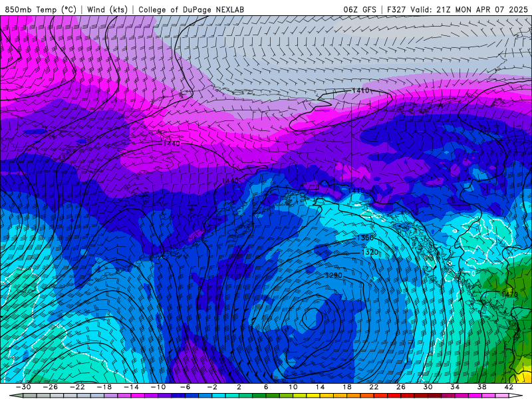Select the -2 colorbar scale label

212,387
